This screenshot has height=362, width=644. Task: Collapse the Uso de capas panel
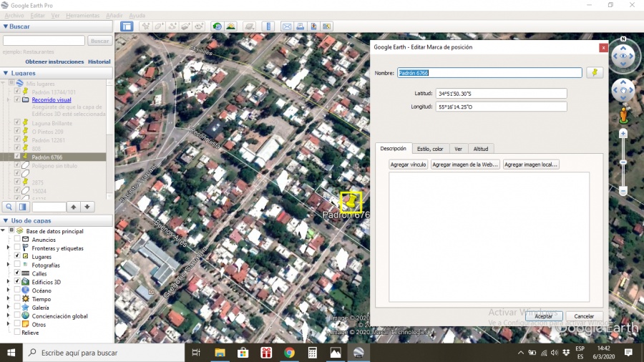[x=5, y=220]
